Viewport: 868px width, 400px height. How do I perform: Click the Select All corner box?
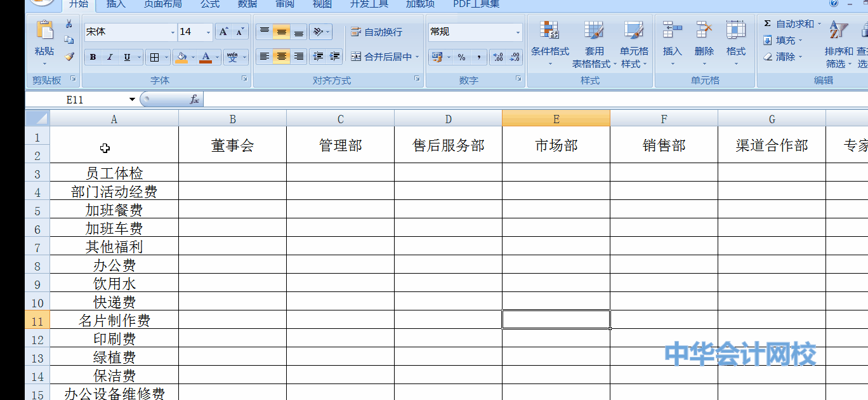pos(37,118)
